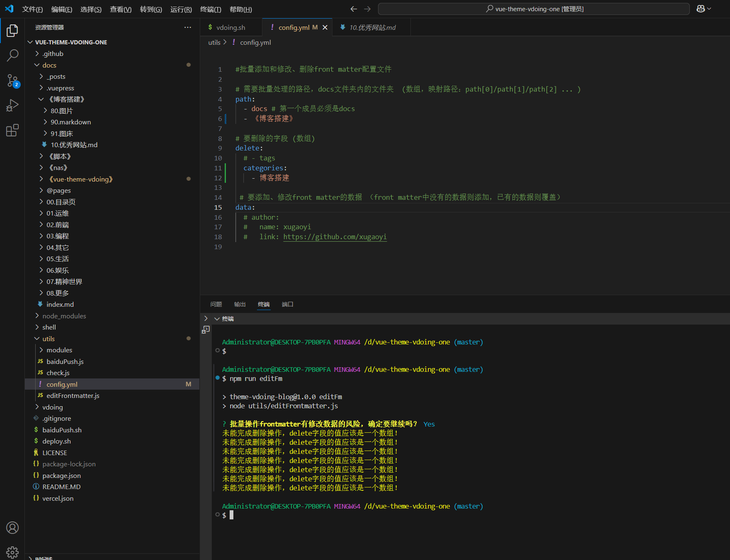The height and width of the screenshot is (560, 730).
Task: Click utils in the breadcrumb path
Action: point(214,42)
